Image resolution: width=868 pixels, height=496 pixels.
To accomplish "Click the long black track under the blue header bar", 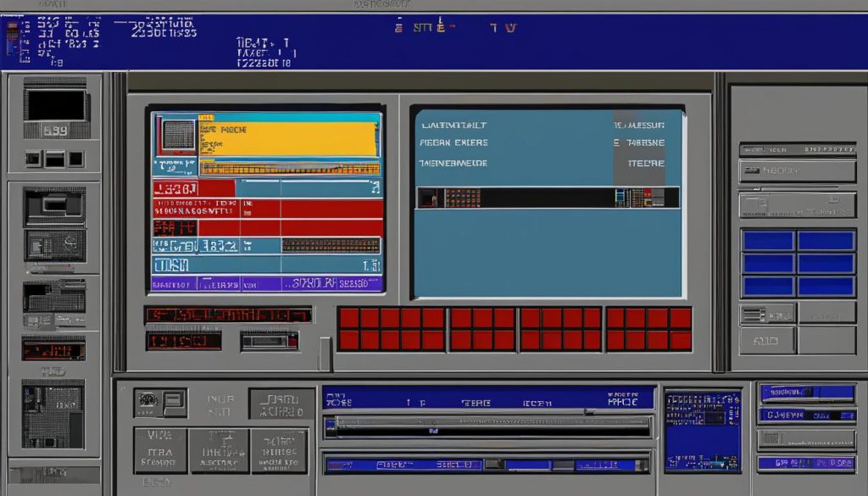I will [489, 426].
